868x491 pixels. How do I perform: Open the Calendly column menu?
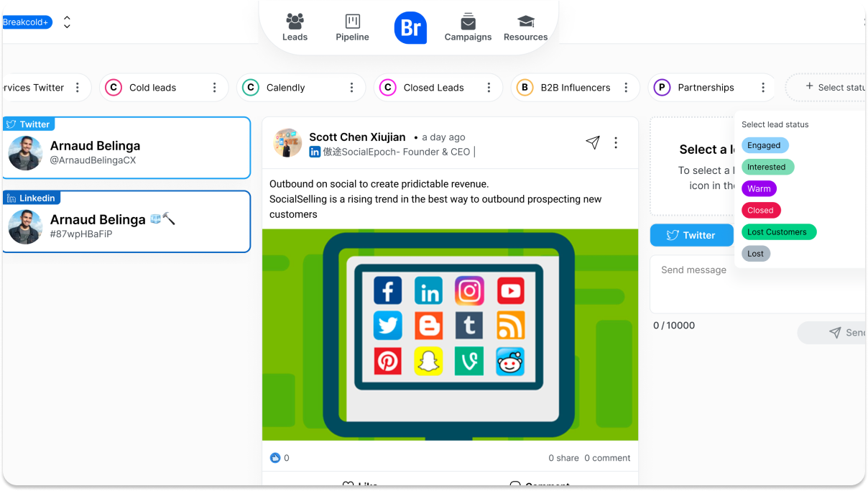(351, 87)
